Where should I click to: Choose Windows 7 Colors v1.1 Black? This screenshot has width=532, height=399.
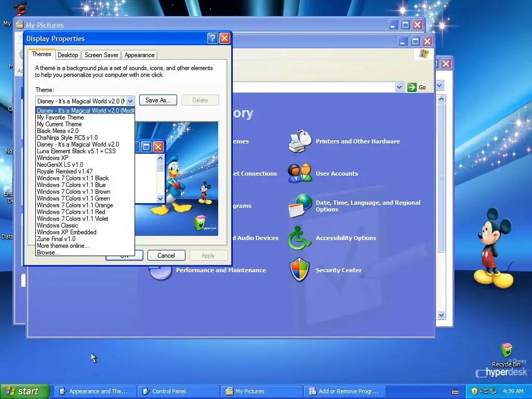[x=85, y=178]
